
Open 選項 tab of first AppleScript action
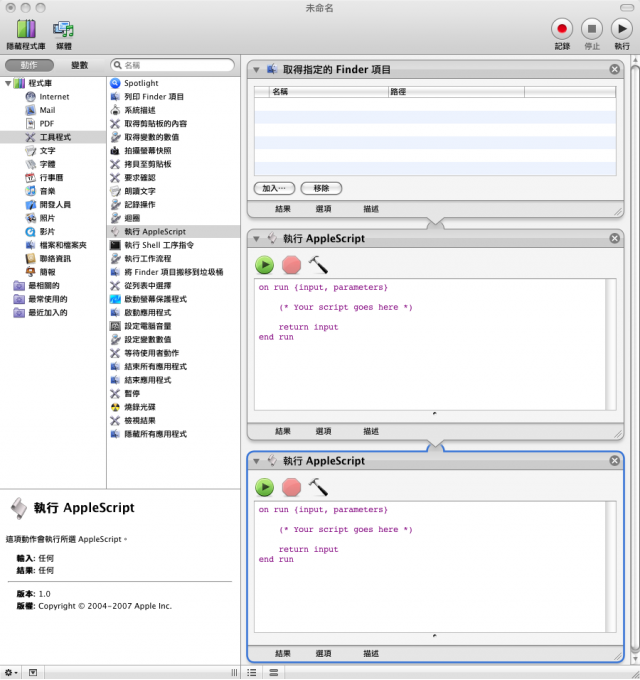[x=323, y=431]
